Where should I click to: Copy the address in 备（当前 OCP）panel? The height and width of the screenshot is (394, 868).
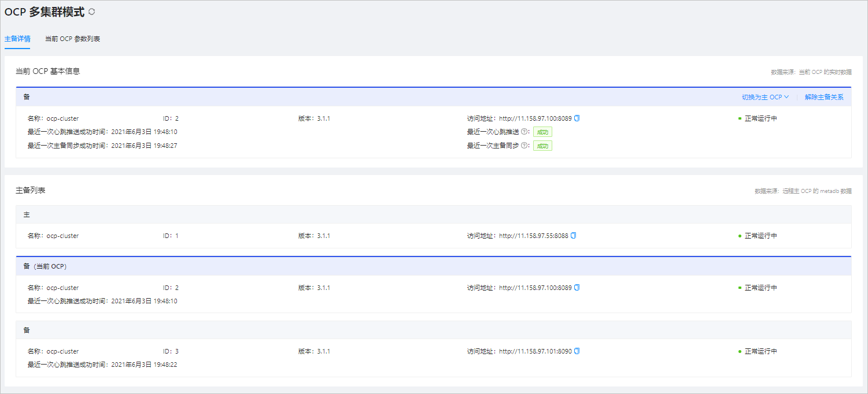click(577, 288)
